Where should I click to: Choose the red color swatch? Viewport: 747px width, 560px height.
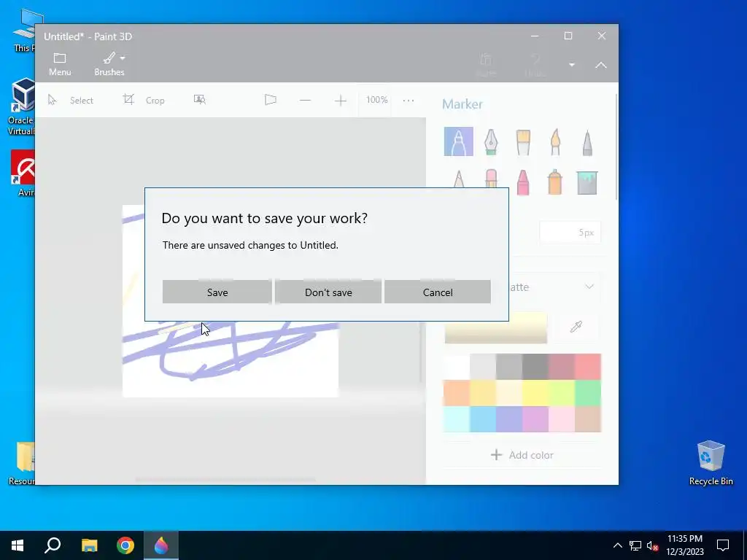click(588, 367)
